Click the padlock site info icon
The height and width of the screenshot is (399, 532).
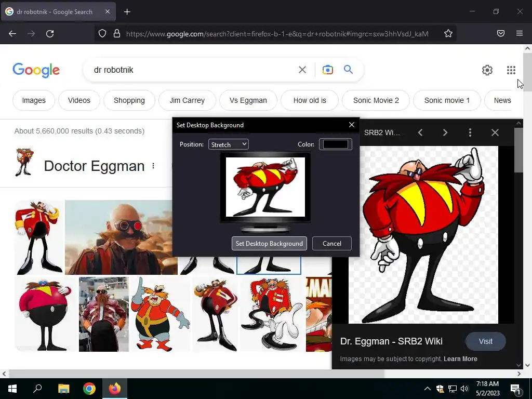click(117, 33)
